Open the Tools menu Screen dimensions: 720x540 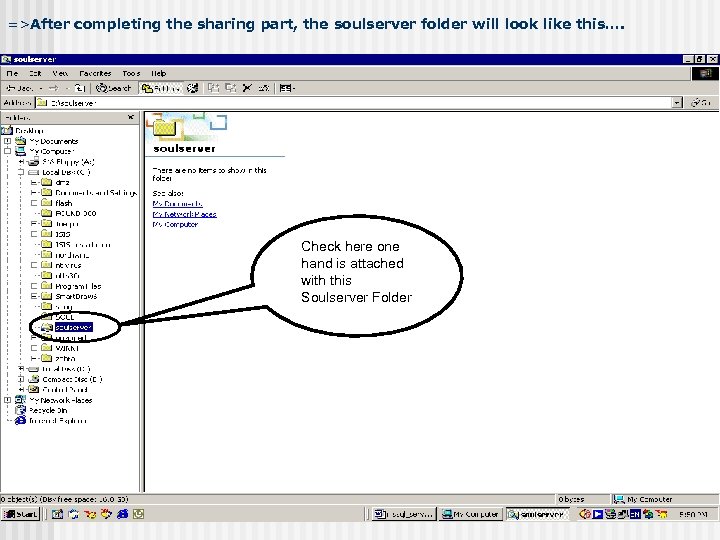click(131, 73)
